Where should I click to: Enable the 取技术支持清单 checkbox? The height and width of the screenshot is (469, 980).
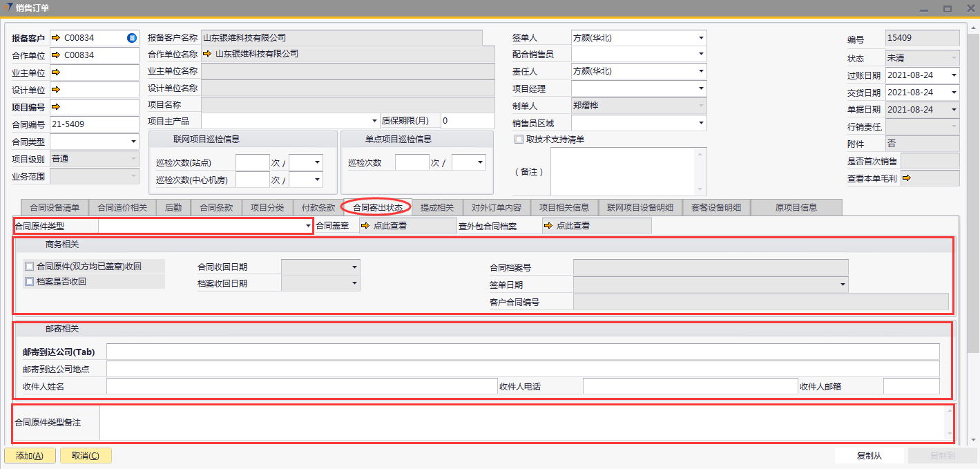[x=519, y=140]
